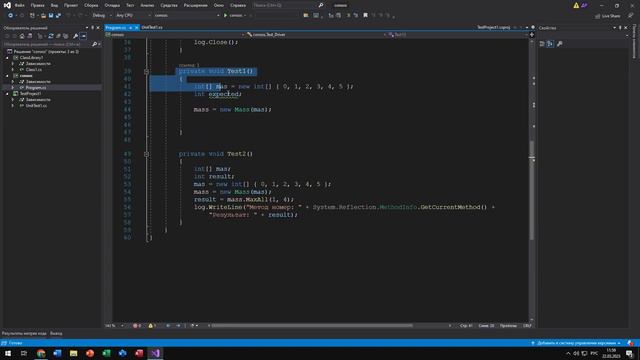Click the yellow warning notification icon

576,5
